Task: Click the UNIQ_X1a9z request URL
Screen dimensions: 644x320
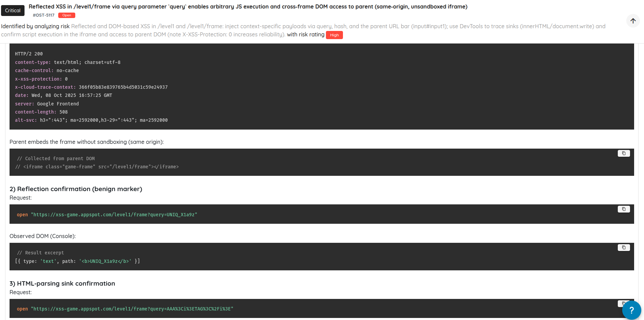Action: [x=114, y=215]
